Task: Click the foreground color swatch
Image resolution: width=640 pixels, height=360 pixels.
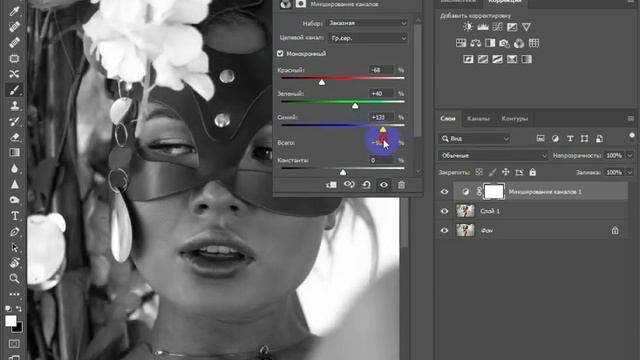Action: [11, 321]
